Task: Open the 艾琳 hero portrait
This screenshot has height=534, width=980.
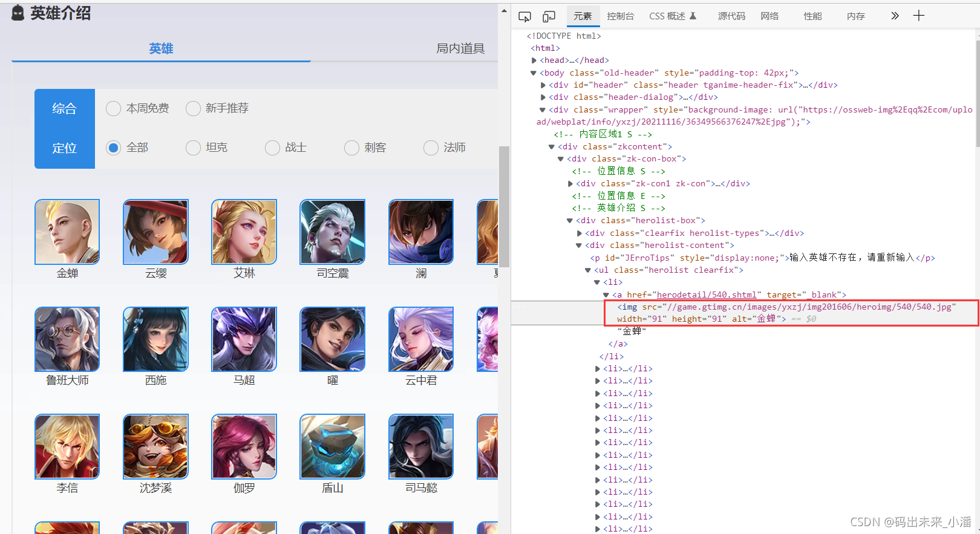Action: click(x=244, y=232)
